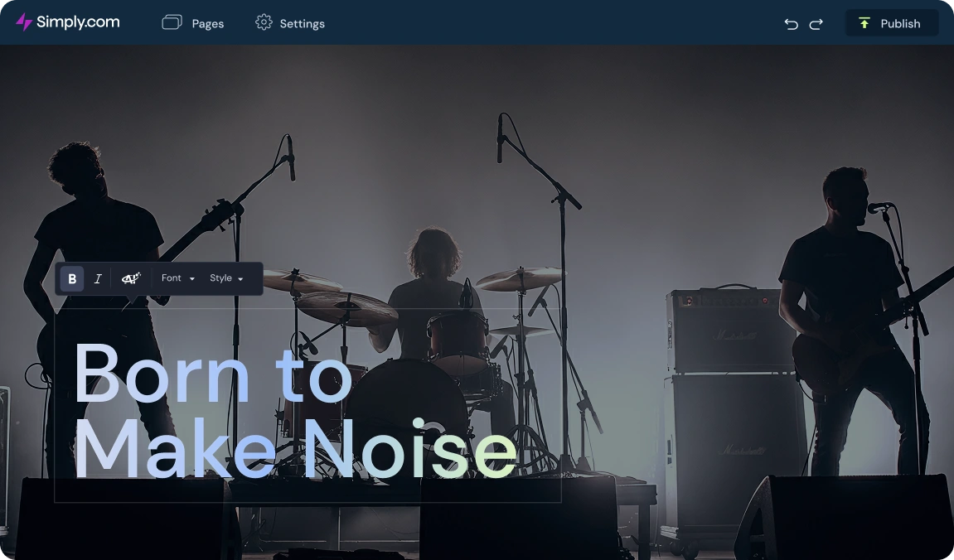Click the Settings gear icon
The width and height of the screenshot is (954, 560).
click(264, 23)
